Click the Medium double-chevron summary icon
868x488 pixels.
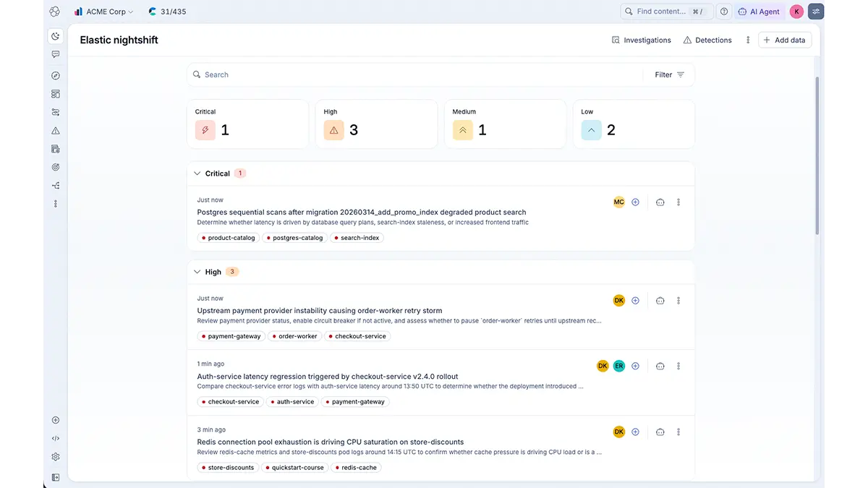(x=463, y=130)
